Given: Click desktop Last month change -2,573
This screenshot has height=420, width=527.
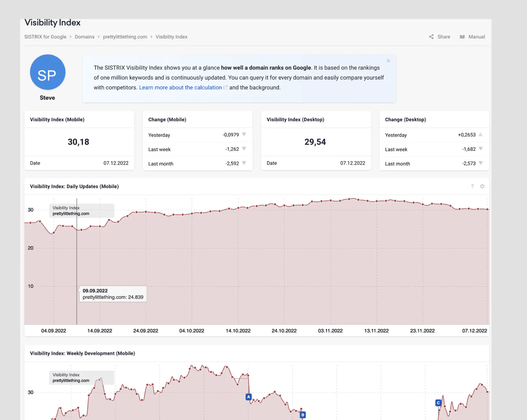Looking at the screenshot, I should point(469,164).
